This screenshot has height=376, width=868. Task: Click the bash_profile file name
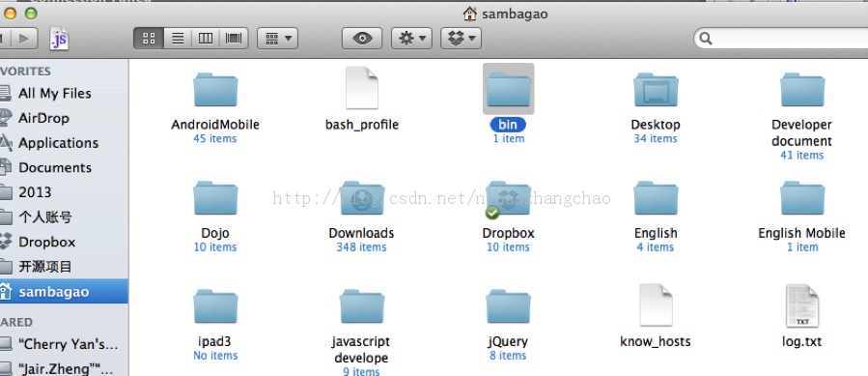click(x=362, y=125)
